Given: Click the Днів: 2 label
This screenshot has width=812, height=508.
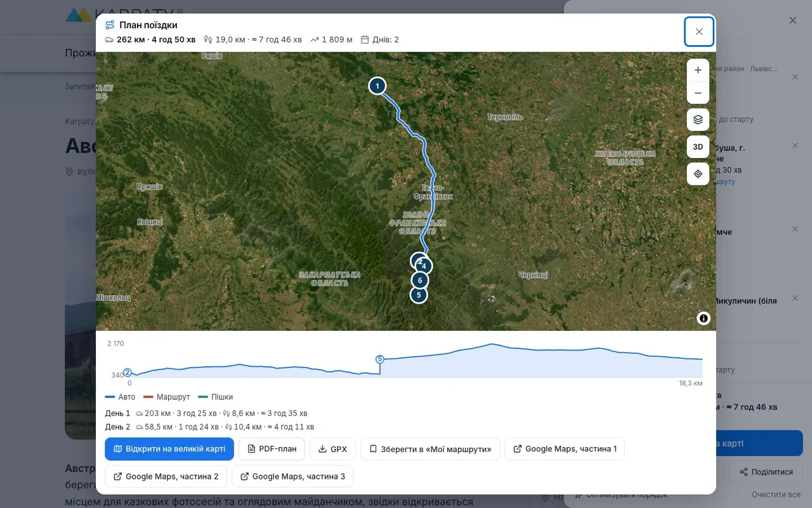Looking at the screenshot, I should click(x=379, y=39).
